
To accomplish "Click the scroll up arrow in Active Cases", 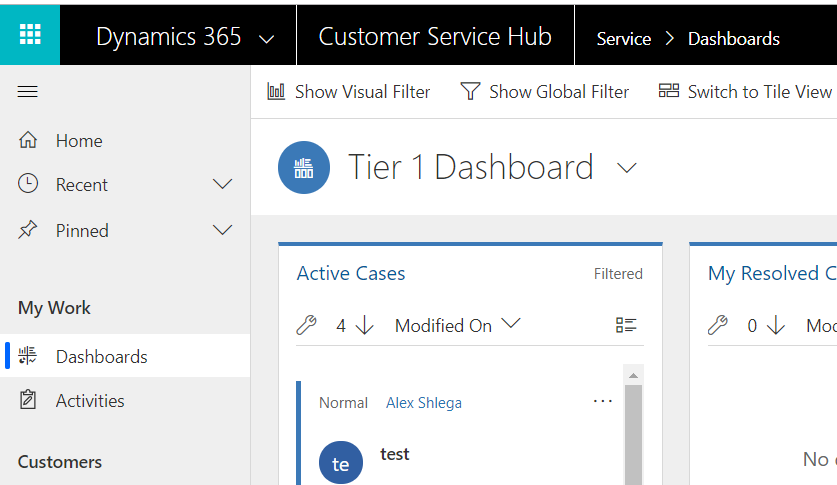I will (x=633, y=376).
